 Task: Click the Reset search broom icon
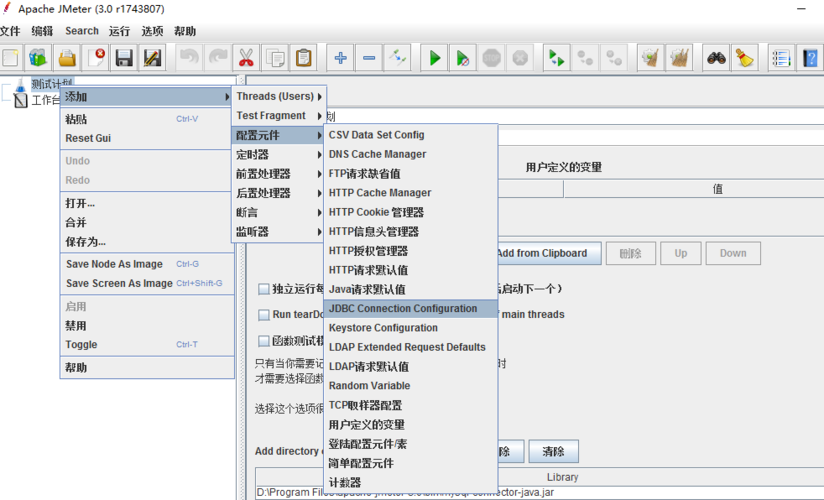[x=745, y=57]
